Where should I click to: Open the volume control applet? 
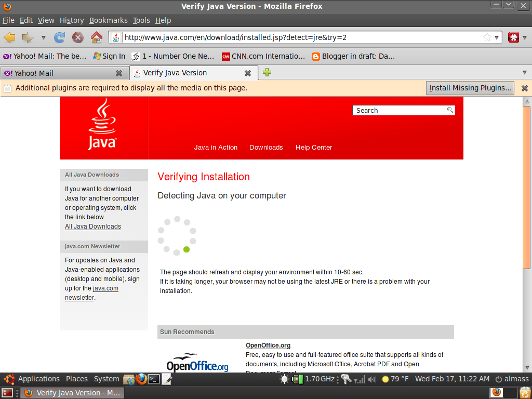click(372, 379)
